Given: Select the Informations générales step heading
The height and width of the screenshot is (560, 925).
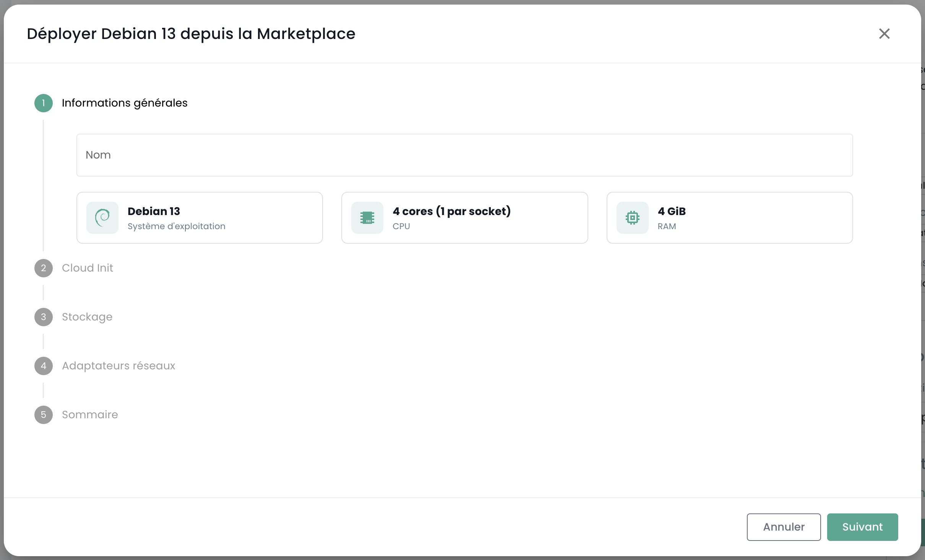Looking at the screenshot, I should [x=125, y=103].
